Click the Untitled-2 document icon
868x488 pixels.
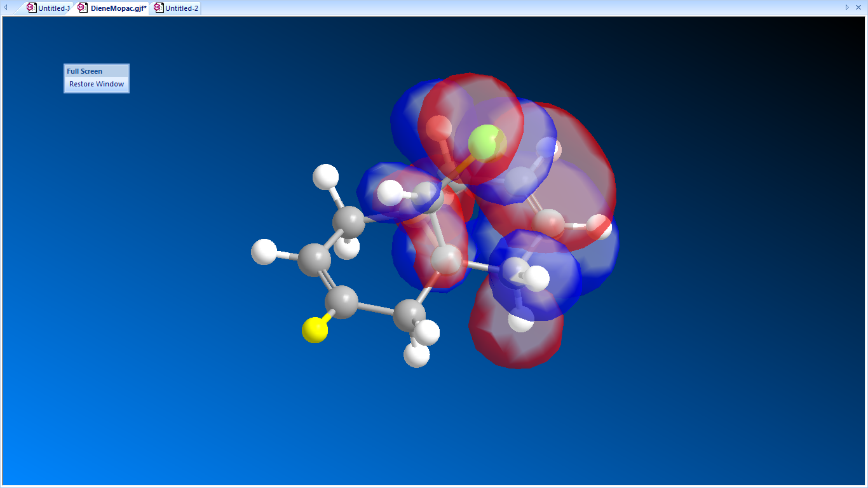(x=159, y=8)
